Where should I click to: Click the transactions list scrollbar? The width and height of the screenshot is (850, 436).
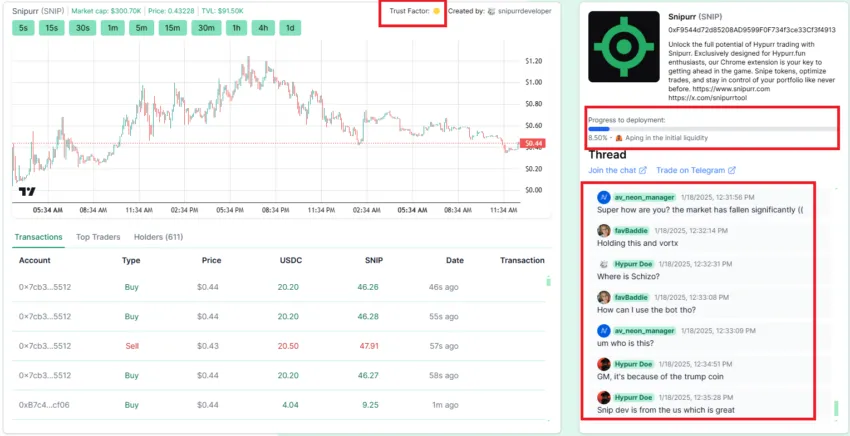(548, 281)
